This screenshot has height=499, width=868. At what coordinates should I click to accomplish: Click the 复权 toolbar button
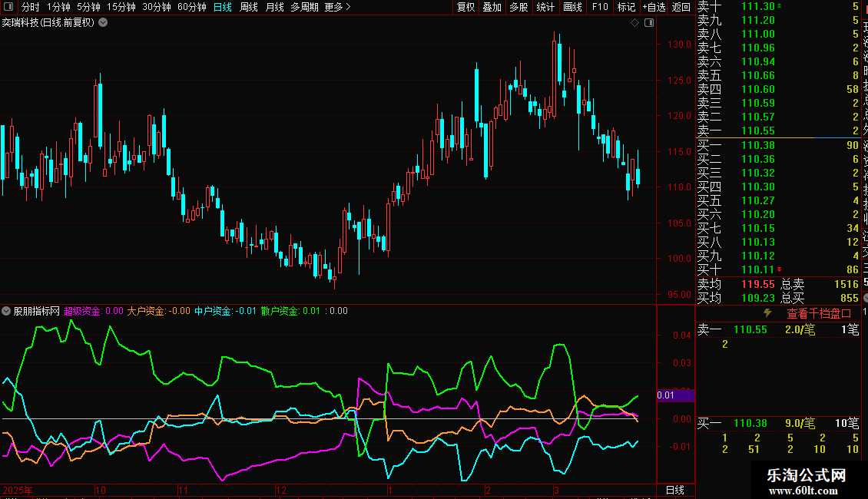465,7
